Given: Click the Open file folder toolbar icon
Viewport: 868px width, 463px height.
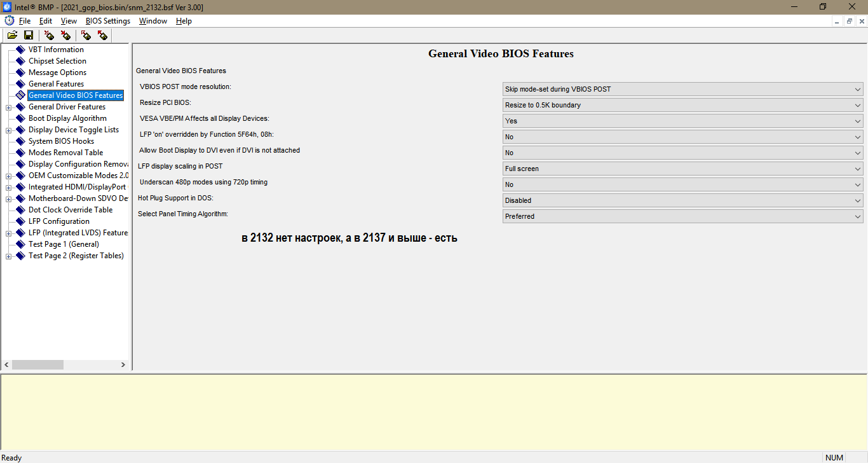Looking at the screenshot, I should (x=12, y=35).
